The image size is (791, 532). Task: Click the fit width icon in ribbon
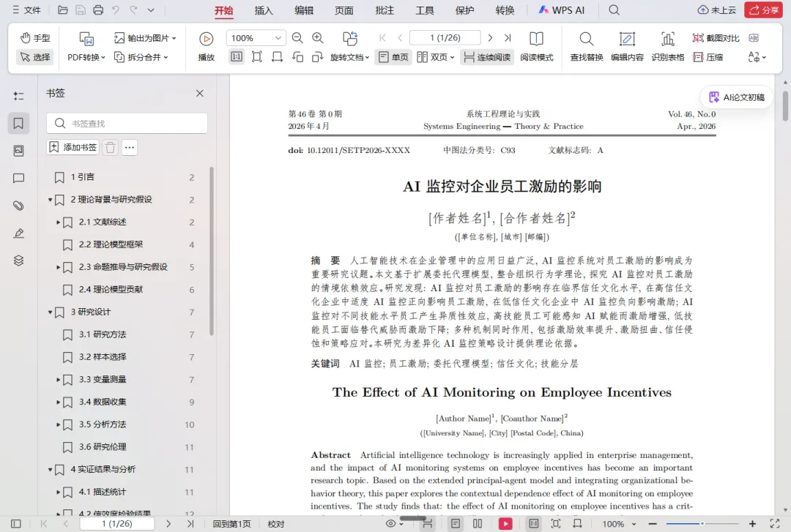click(x=277, y=57)
